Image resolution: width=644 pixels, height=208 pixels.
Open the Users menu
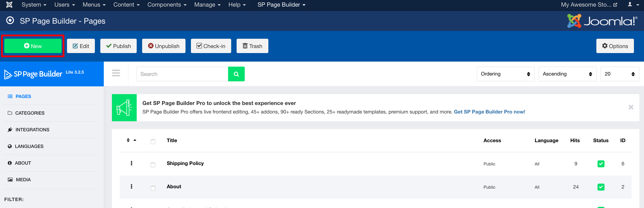pos(64,4)
